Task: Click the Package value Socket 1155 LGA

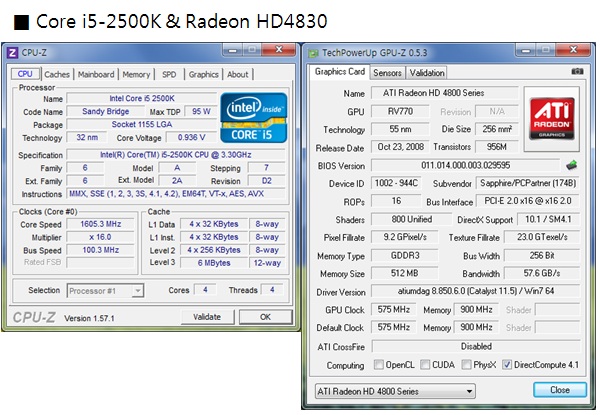Action: tap(142, 124)
